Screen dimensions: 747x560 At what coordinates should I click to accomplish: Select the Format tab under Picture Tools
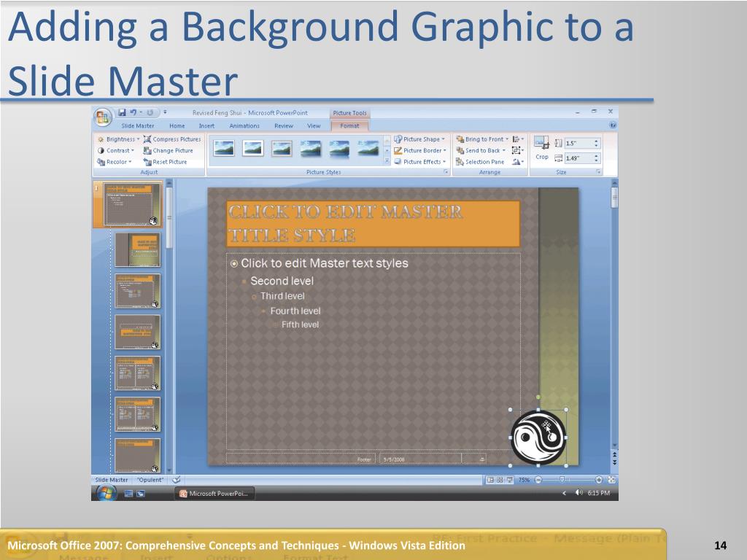349,125
